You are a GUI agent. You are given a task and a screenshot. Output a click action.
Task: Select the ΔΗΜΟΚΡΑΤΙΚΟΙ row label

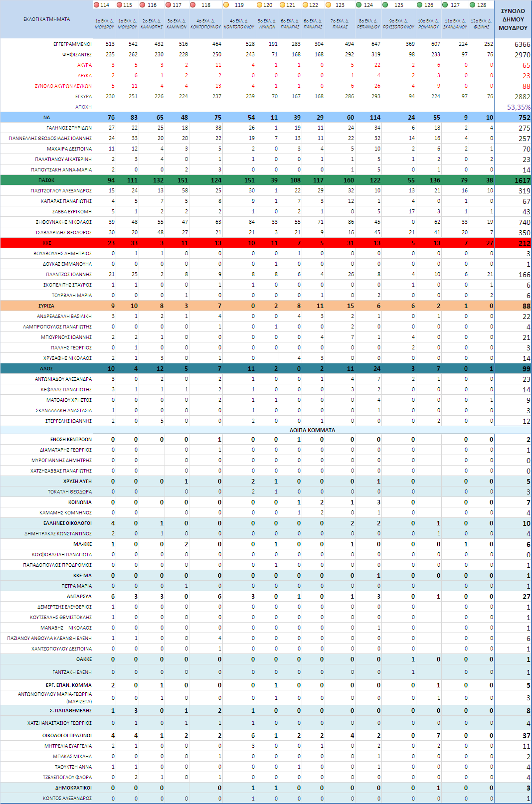(x=73, y=788)
